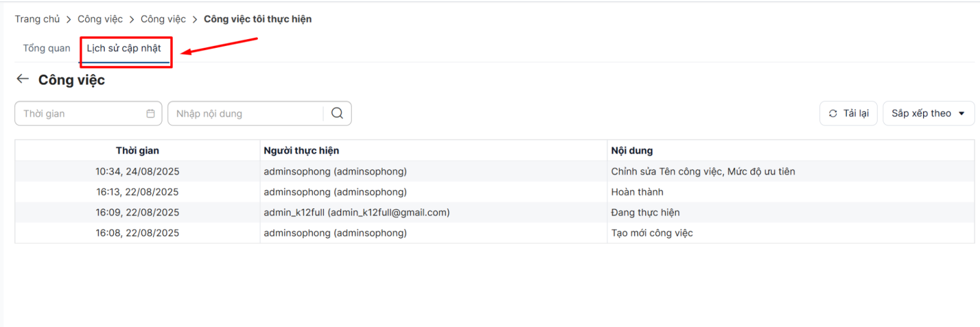Click the Thời gian date input
This screenshot has width=980, height=327.
pos(80,113)
